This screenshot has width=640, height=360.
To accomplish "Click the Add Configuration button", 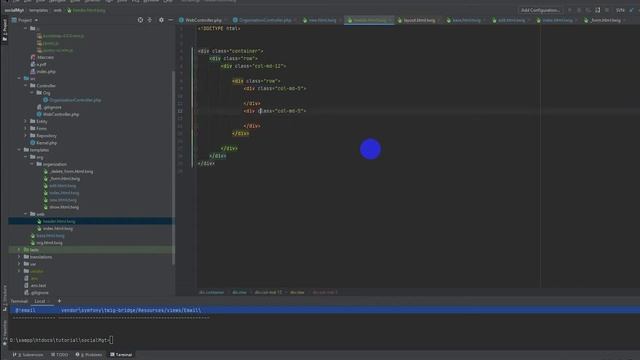I will [540, 10].
